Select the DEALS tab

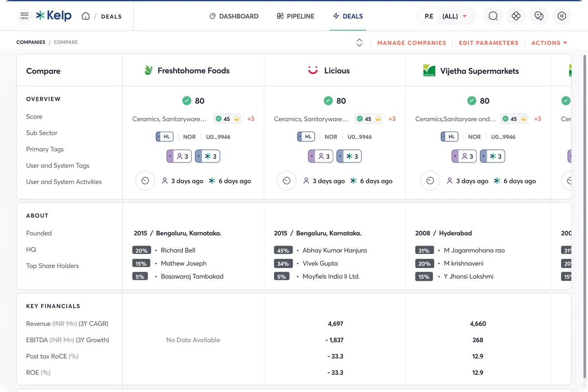coord(348,16)
